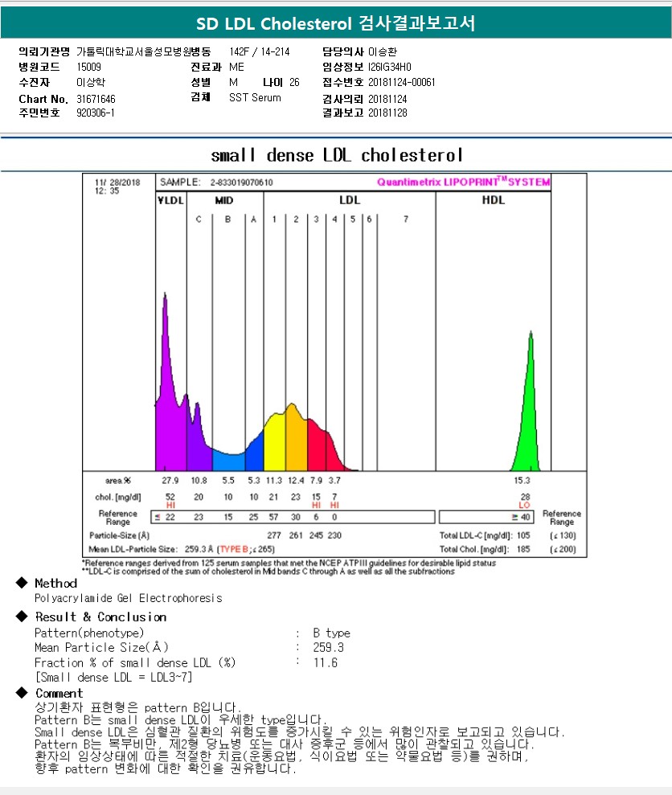Screen dimensions: 672x795
Task: Click the LDL subfraction label 7
Action: [x=406, y=219]
